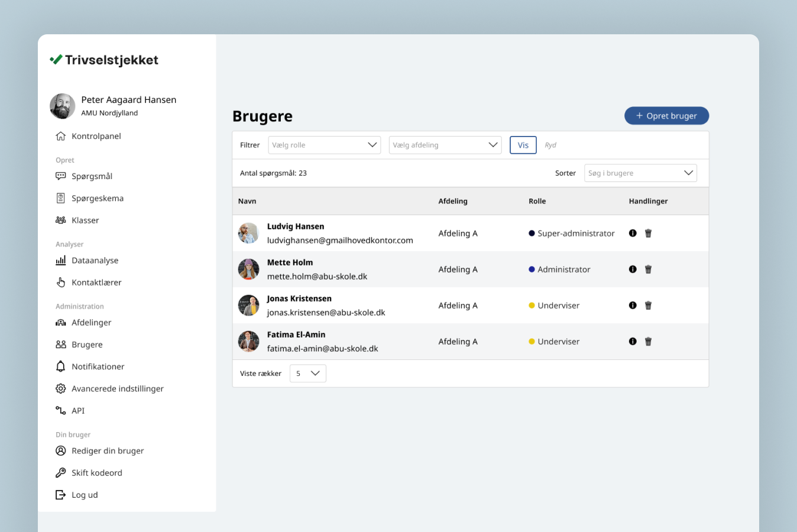Viewport: 797px width, 532px height.
Task: Click the Ryd link to clear filters
Action: [550, 145]
